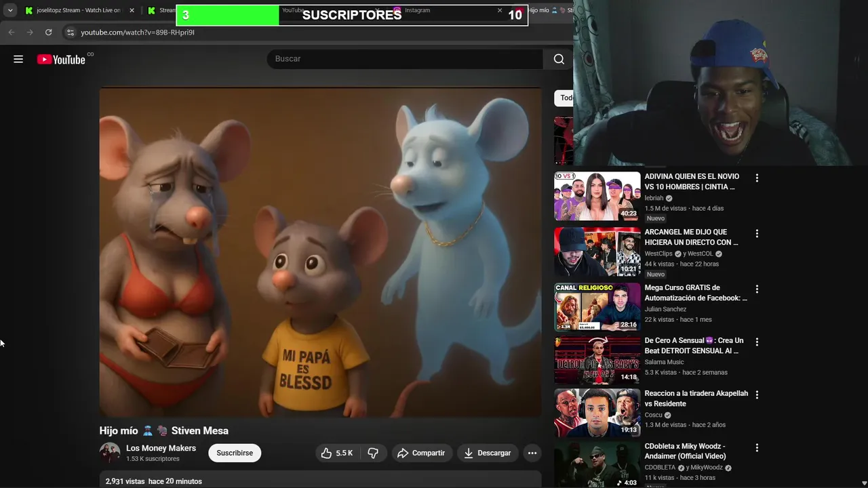Subscribe with the Suscribirse button
Screen dimensions: 868x488
click(x=235, y=453)
